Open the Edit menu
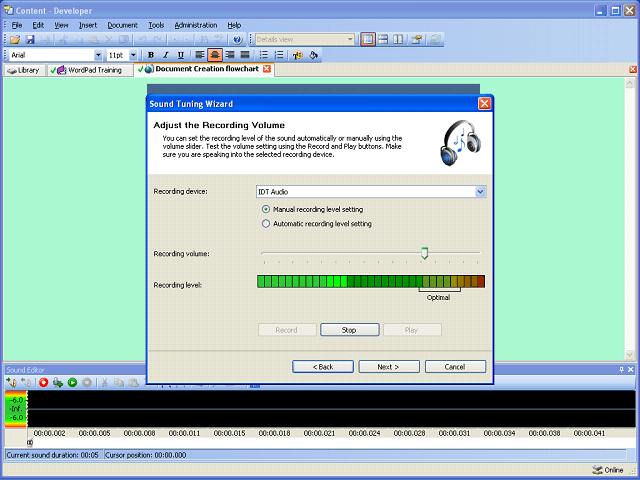 pos(38,25)
